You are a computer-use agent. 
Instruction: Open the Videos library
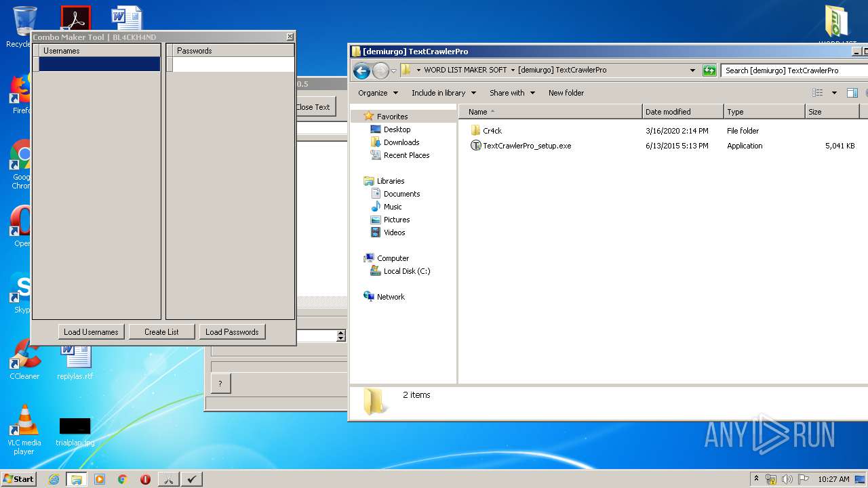(x=394, y=232)
